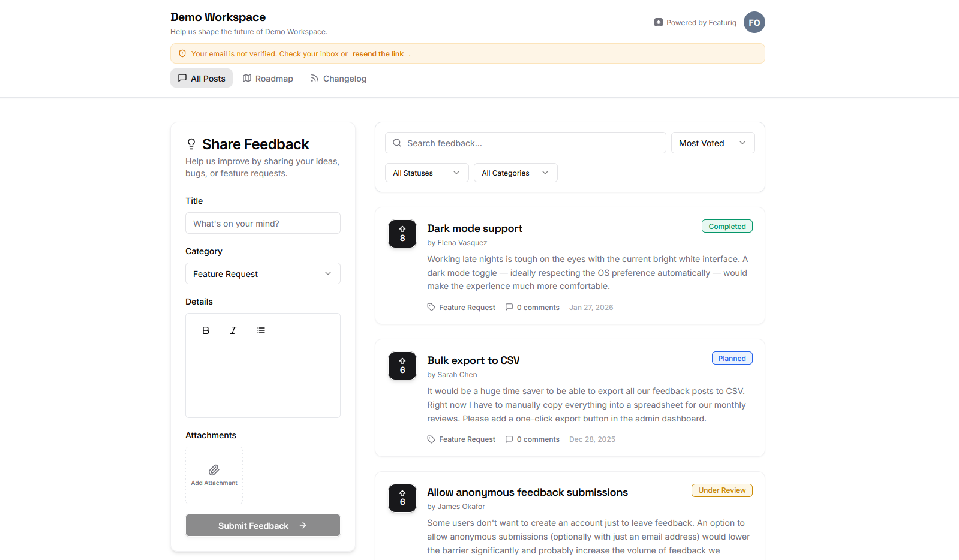Click the Under Review status badge
This screenshot has height=560, width=959.
coord(721,490)
